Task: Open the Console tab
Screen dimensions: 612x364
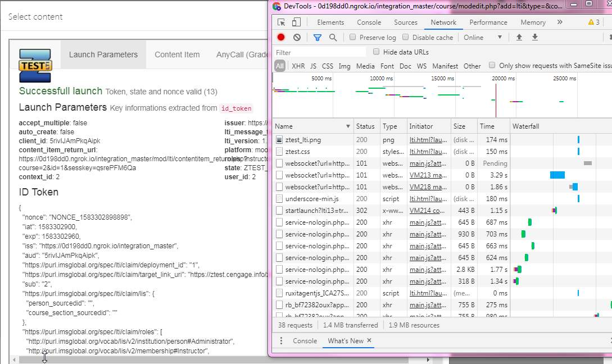Action: pos(369,22)
